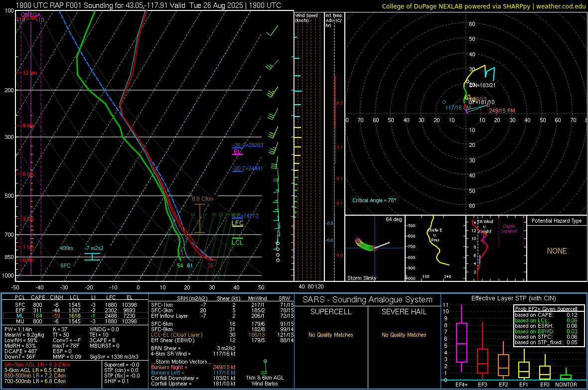Click the 64 deg slinky tilt value
The image size is (588, 390).
pyautogui.click(x=394, y=219)
